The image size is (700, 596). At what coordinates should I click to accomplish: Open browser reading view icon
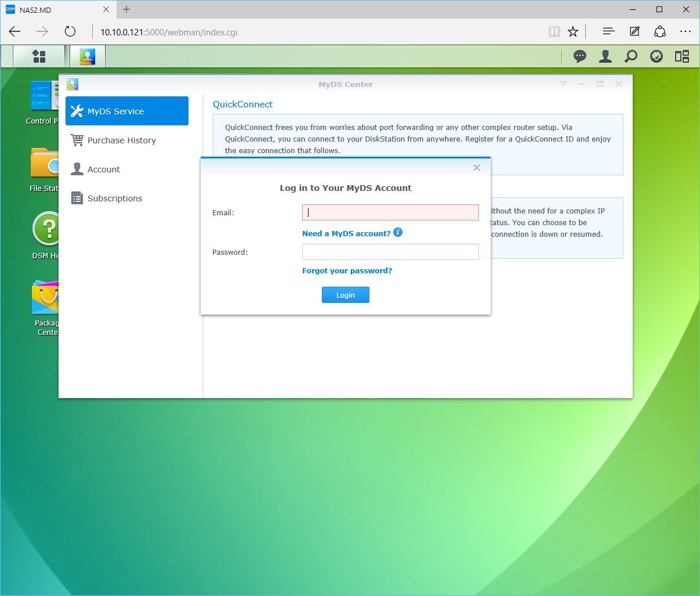coord(554,32)
